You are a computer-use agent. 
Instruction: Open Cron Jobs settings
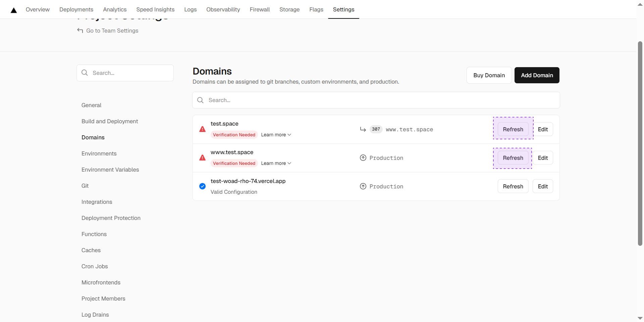[x=95, y=266]
